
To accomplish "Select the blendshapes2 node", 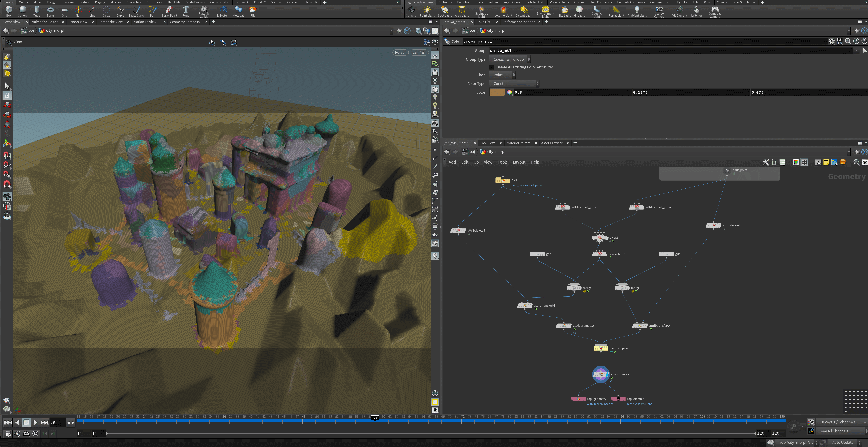I will (600, 348).
